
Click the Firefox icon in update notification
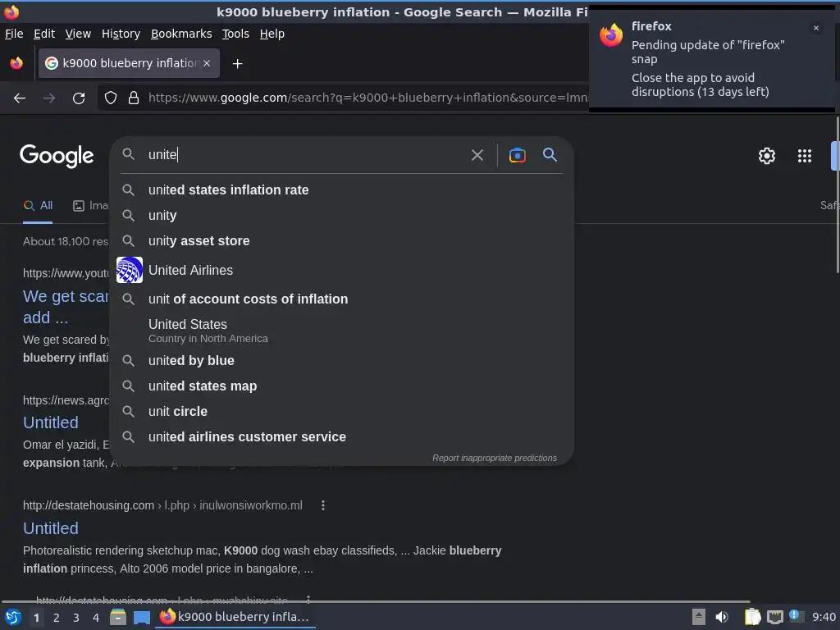coord(611,34)
